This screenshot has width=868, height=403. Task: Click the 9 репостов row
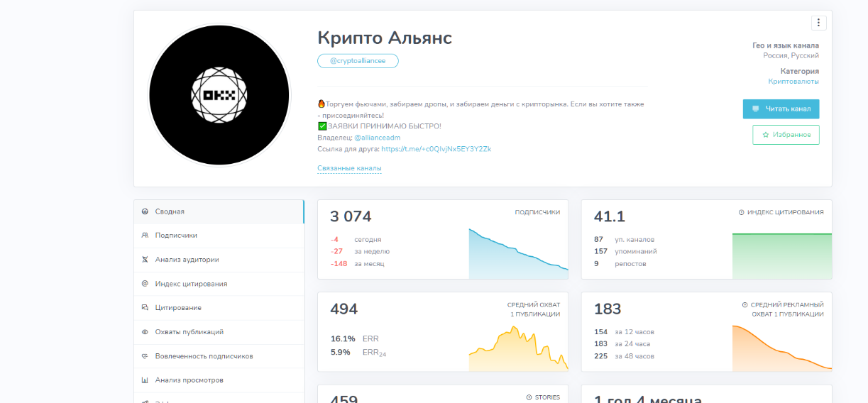620,264
